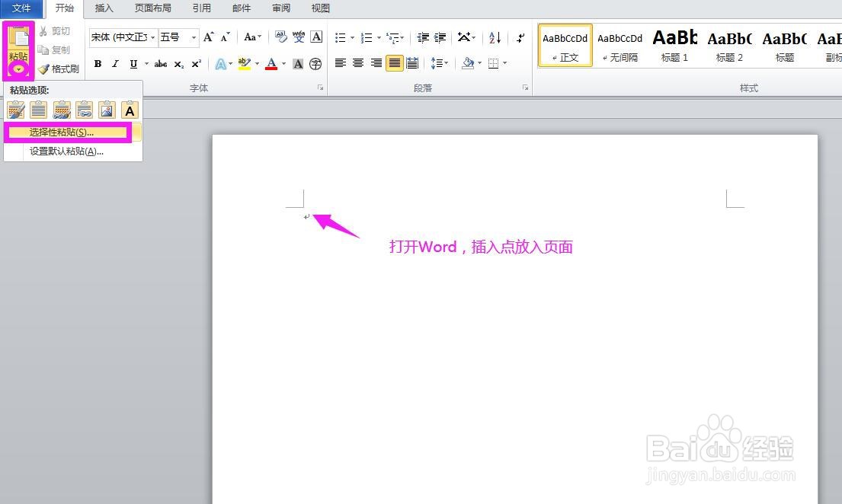Apply the 标题 1 style

point(674,46)
